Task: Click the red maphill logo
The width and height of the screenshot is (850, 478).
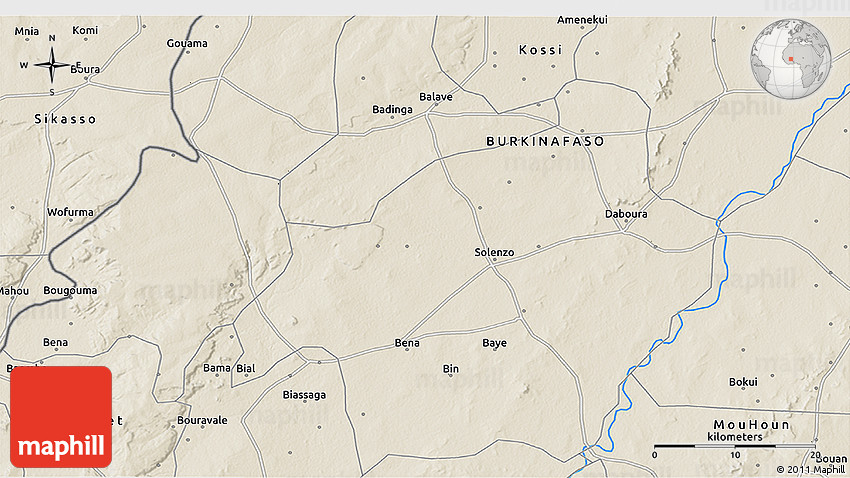Action: click(x=61, y=417)
